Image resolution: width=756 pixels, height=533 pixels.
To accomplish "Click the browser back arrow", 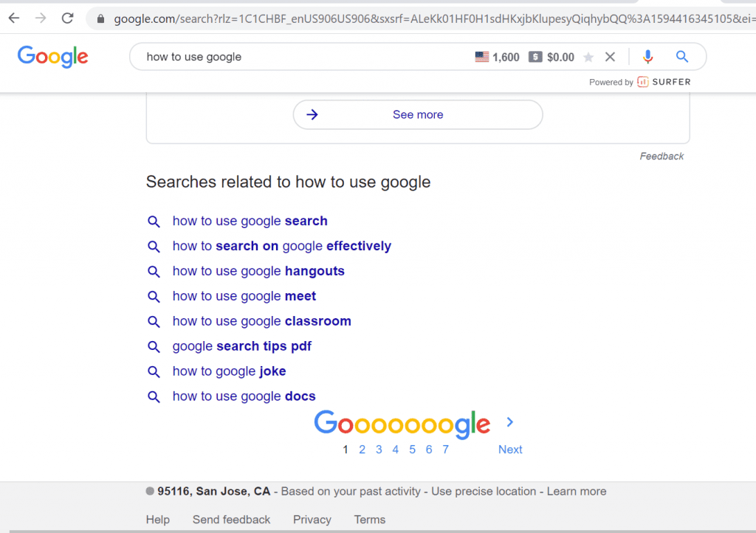I will pyautogui.click(x=13, y=18).
